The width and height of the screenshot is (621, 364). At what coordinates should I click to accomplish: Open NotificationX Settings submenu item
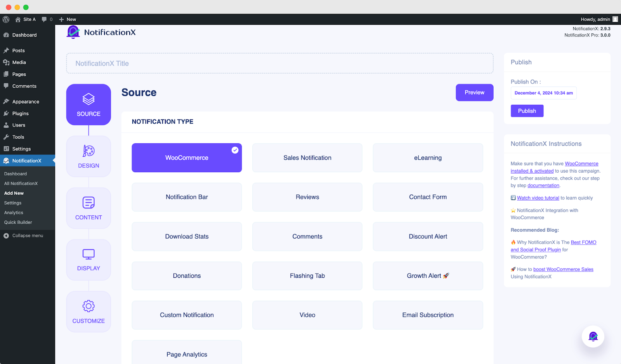click(x=13, y=203)
